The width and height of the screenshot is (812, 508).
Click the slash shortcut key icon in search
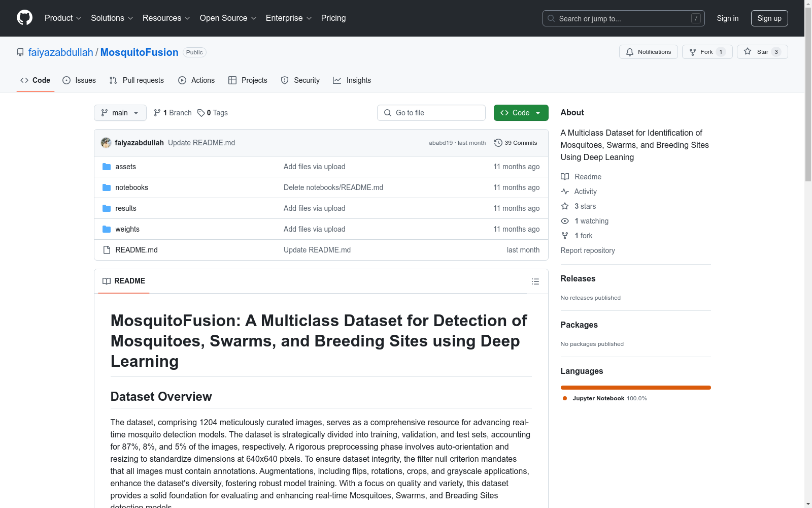(x=696, y=18)
